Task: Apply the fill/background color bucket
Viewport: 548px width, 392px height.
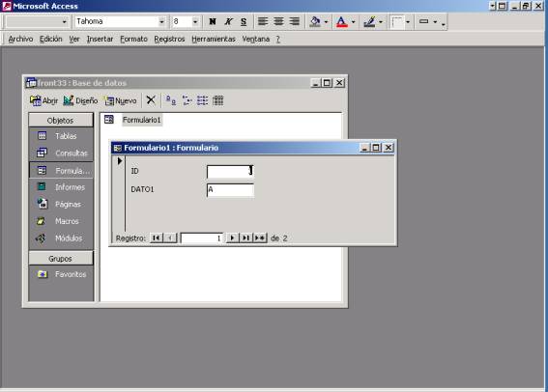Action: click(315, 21)
